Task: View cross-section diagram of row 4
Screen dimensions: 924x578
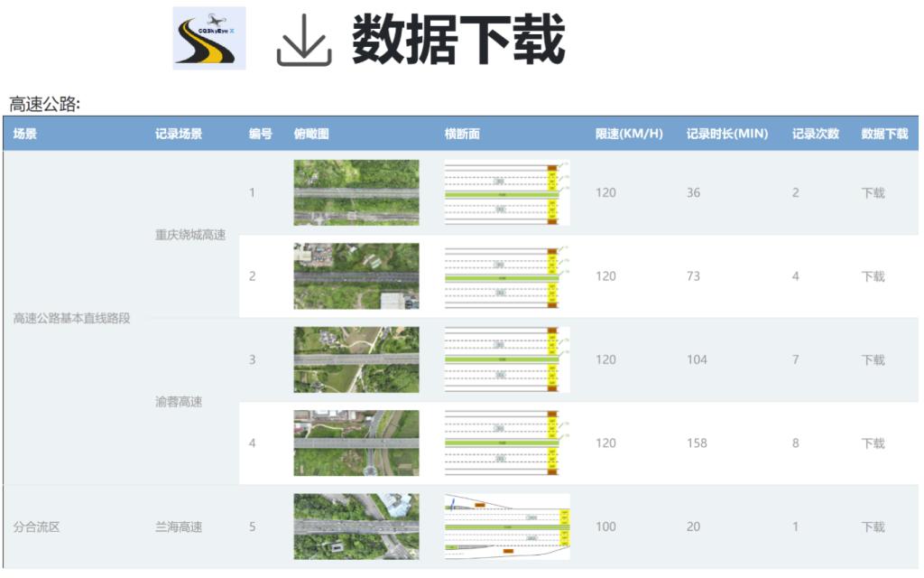Action: pyautogui.click(x=506, y=443)
